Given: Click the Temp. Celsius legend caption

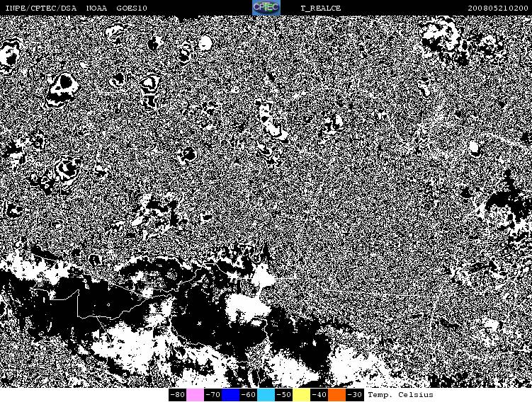Looking at the screenshot, I should pos(401,395).
